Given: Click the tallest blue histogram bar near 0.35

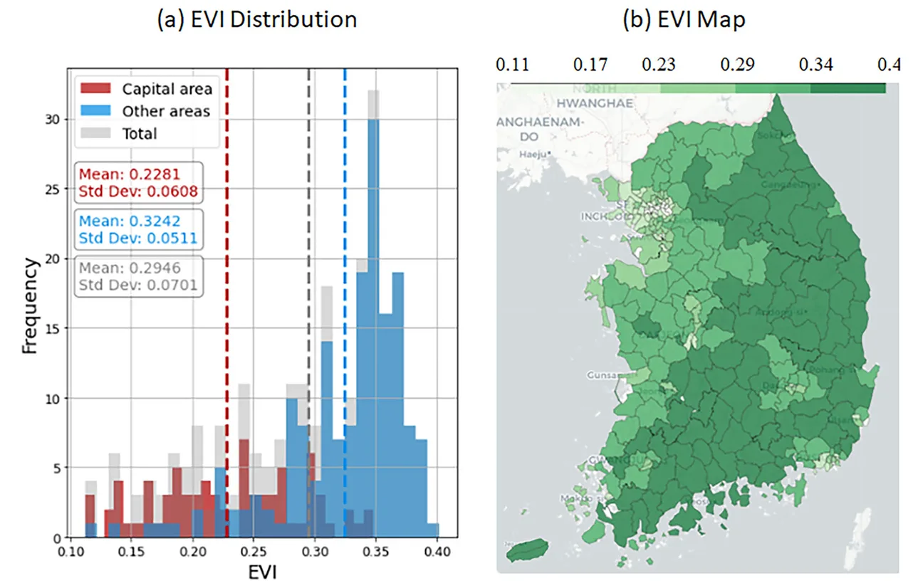Looking at the screenshot, I should point(373,327).
